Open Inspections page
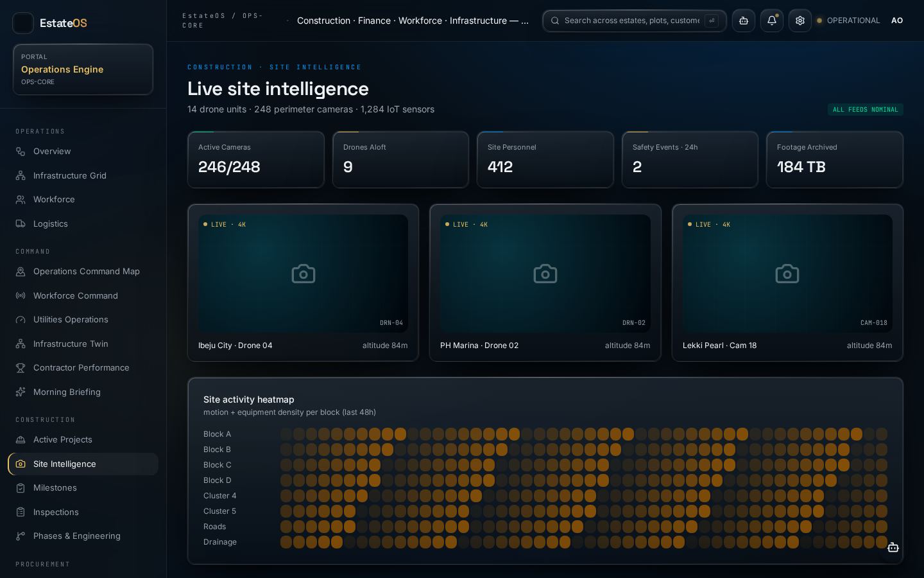 83,512
